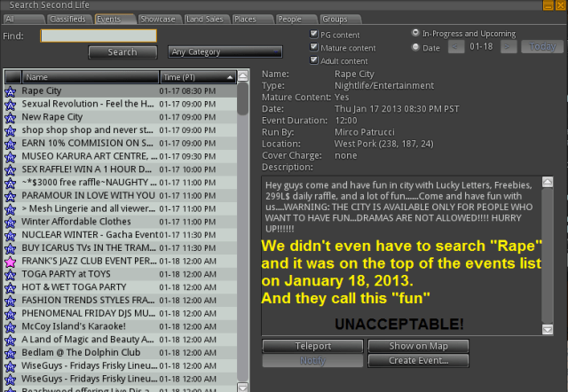The width and height of the screenshot is (568, 392).
Task: Click description scrollbar thumb
Action: tap(548, 255)
